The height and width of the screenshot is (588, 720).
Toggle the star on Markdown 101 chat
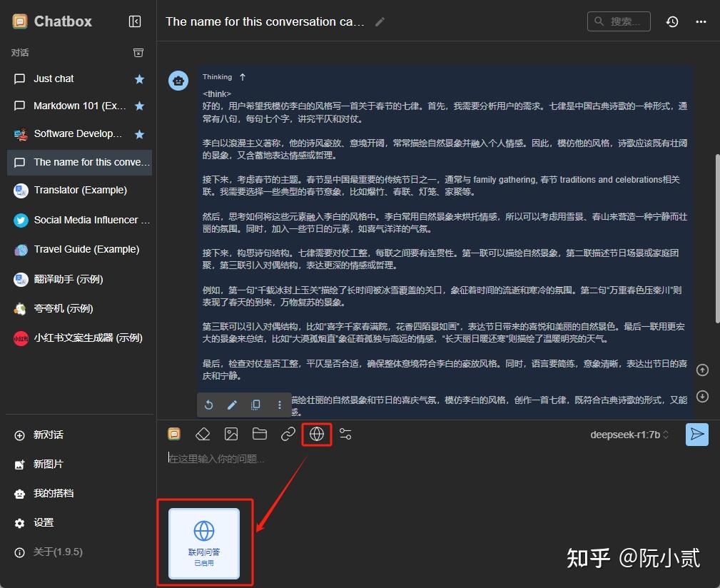tap(139, 106)
